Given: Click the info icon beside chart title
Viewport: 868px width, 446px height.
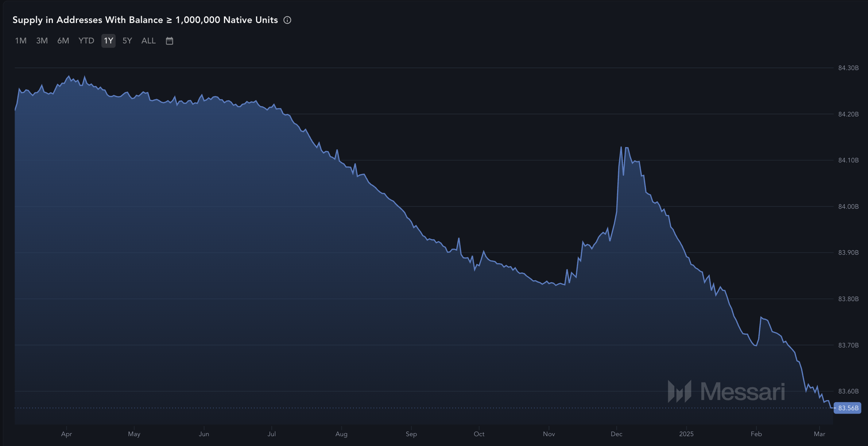Looking at the screenshot, I should (x=287, y=20).
